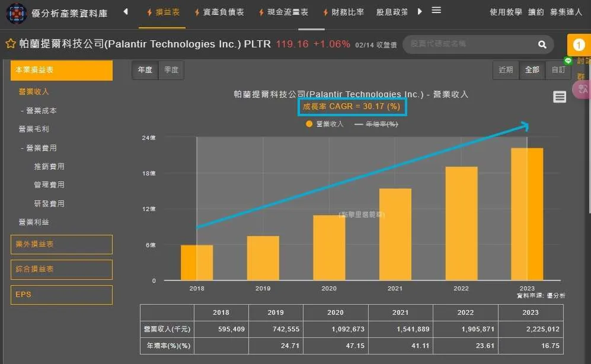Click growth rate cell 16.75
The width and height of the screenshot is (591, 364).
531,346
